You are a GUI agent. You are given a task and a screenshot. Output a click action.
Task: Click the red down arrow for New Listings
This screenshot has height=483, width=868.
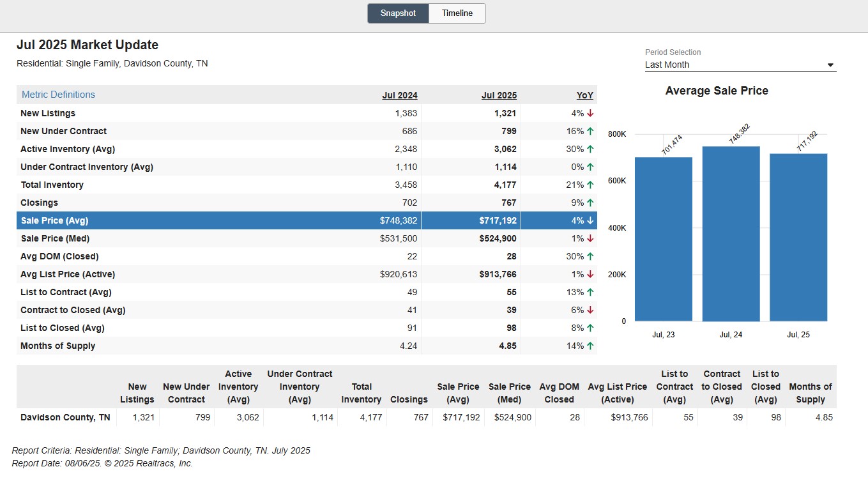pyautogui.click(x=590, y=113)
